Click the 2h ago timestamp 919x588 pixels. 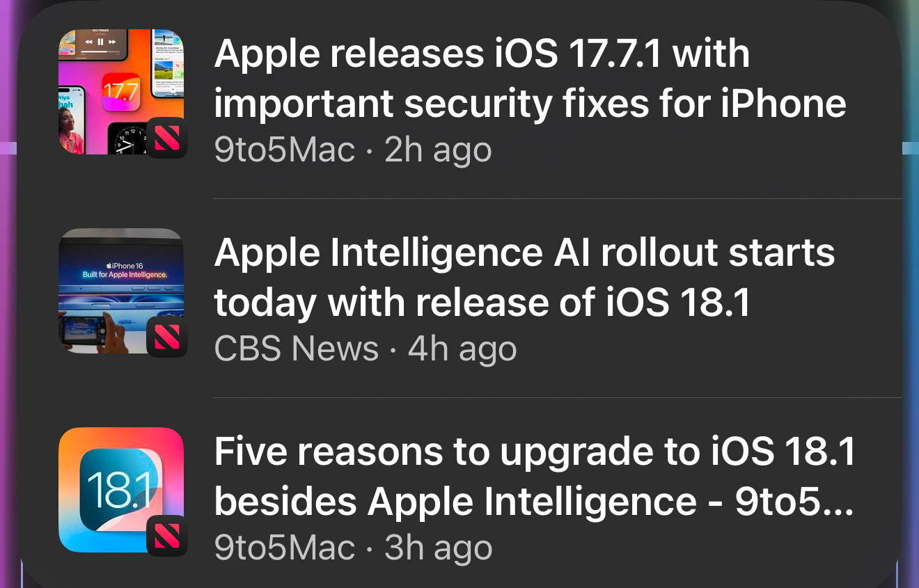click(x=438, y=150)
